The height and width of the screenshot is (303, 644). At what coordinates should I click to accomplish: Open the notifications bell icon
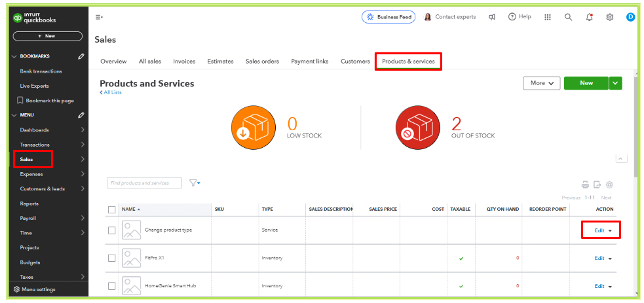pos(590,17)
